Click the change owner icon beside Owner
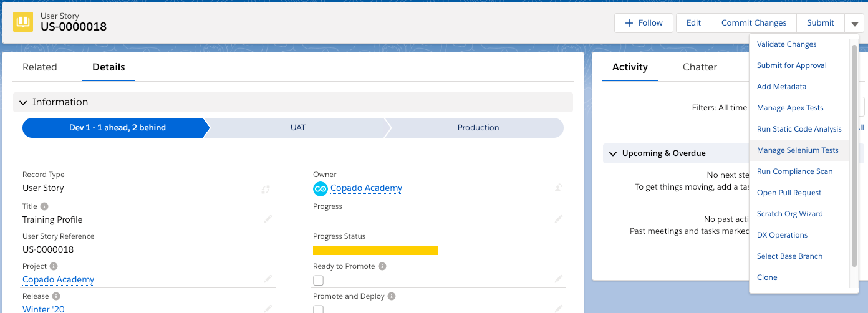The image size is (868, 313). [x=559, y=188]
